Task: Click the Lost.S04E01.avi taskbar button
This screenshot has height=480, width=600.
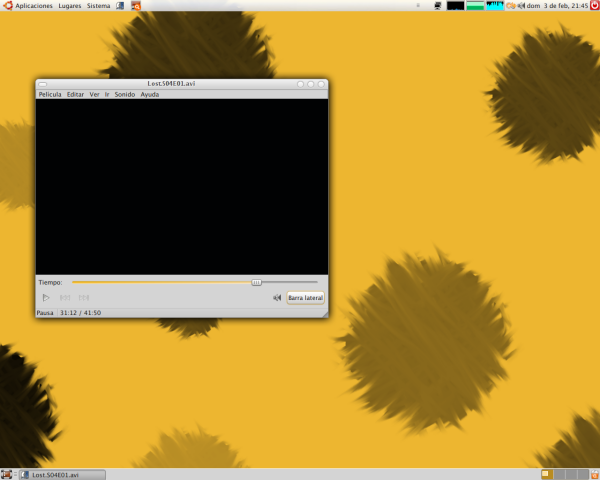Action: (x=63, y=475)
